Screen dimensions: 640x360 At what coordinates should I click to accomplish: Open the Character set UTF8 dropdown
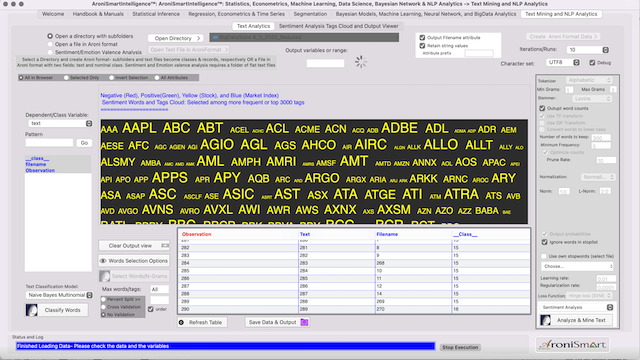(563, 62)
